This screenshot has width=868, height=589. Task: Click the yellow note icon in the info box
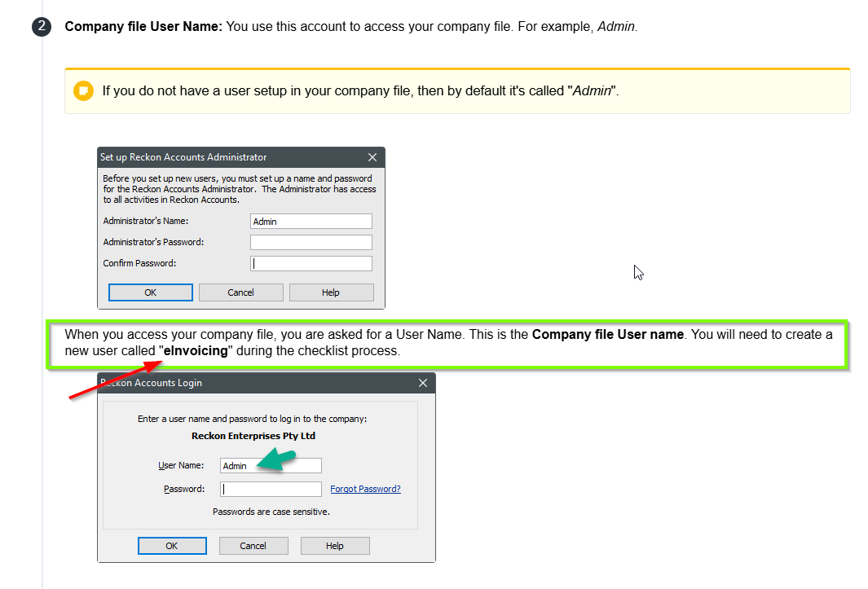[84, 90]
